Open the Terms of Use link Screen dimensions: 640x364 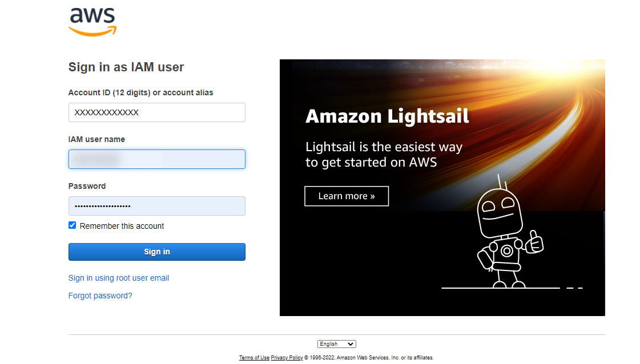[254, 357]
